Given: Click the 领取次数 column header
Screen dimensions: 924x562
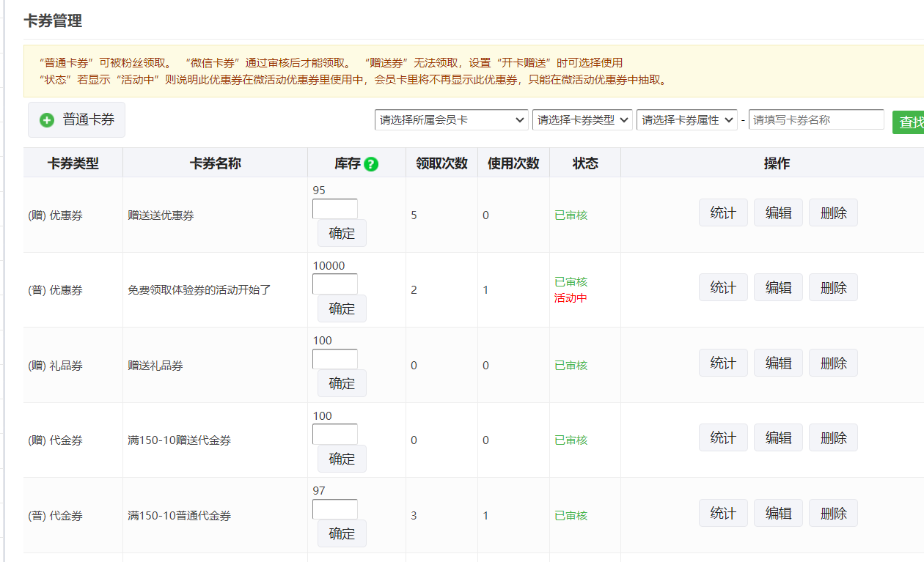Looking at the screenshot, I should [x=441, y=163].
